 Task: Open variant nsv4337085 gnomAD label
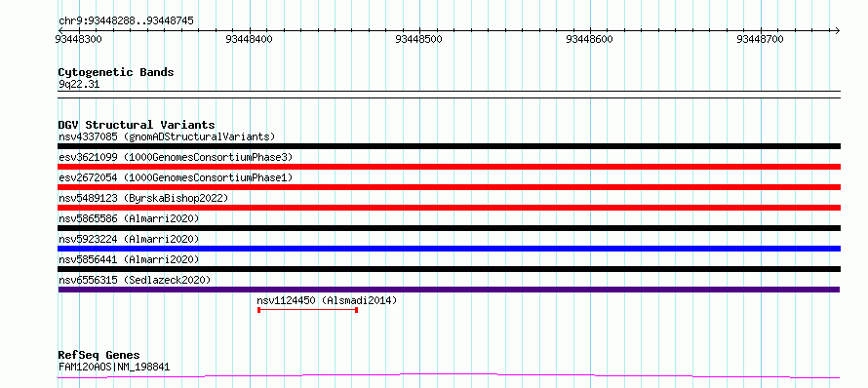pyautogui.click(x=167, y=136)
